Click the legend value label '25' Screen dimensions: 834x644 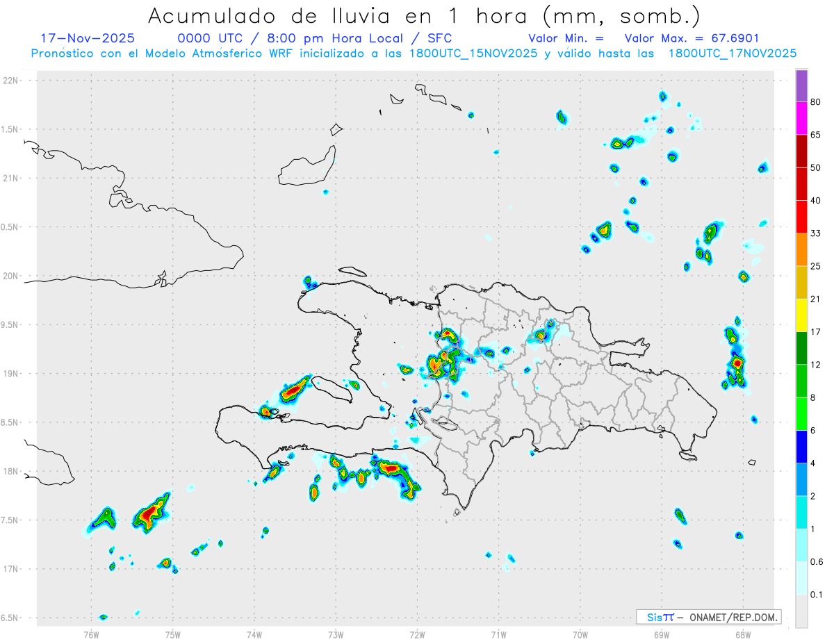[816, 266]
